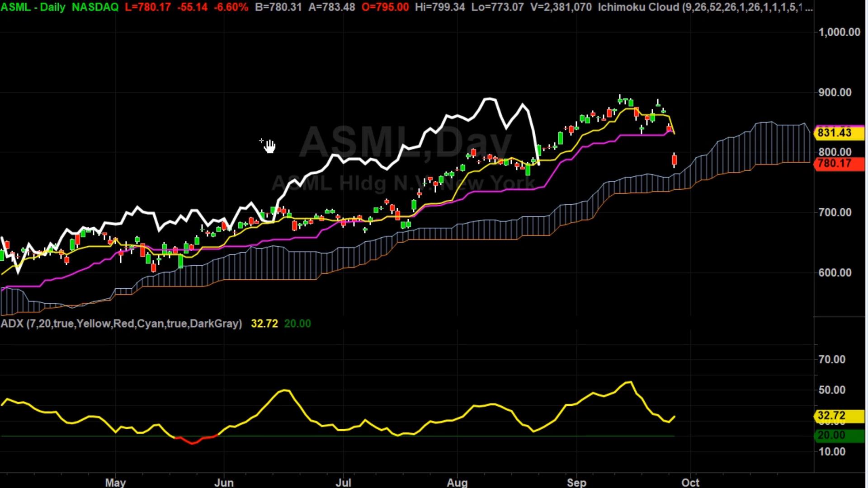This screenshot has width=868, height=488.
Task: Click the -6.60% percent change
Action: [x=231, y=7]
